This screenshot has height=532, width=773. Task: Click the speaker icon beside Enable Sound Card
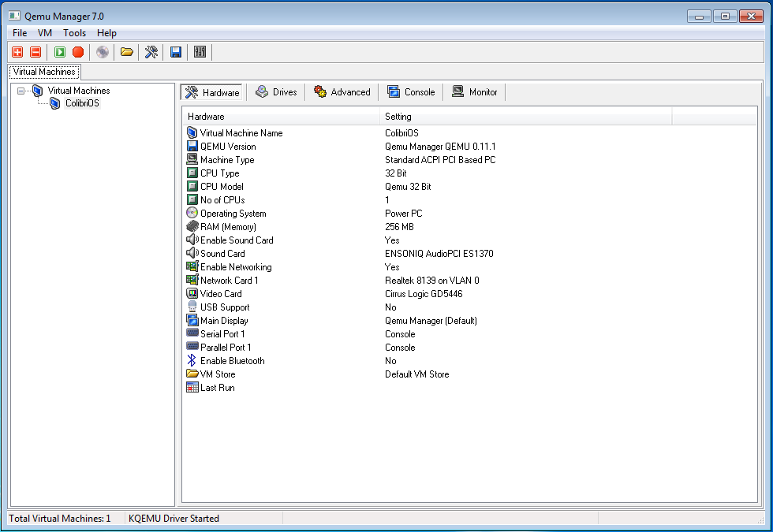pyautogui.click(x=192, y=240)
